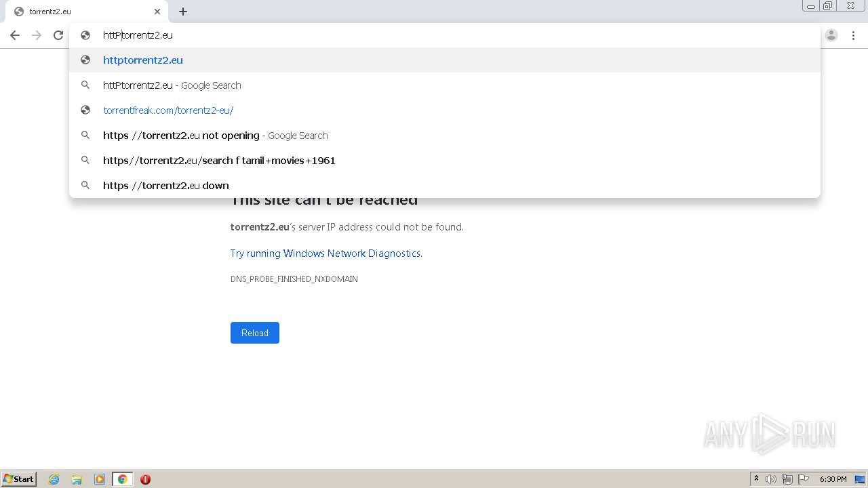The width and height of the screenshot is (868, 488).
Task: Open the torrentfreak.com/torrentz2-eu/ suggestion
Action: tap(445, 110)
